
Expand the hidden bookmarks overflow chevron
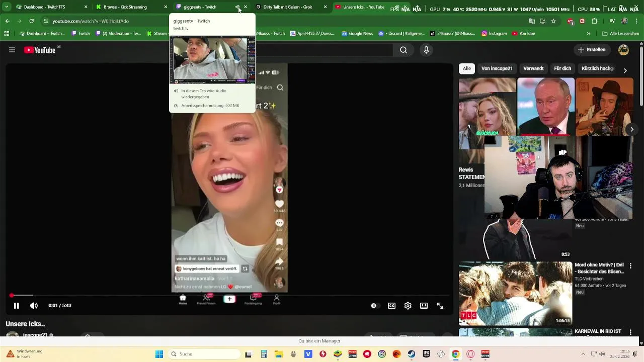589,34
